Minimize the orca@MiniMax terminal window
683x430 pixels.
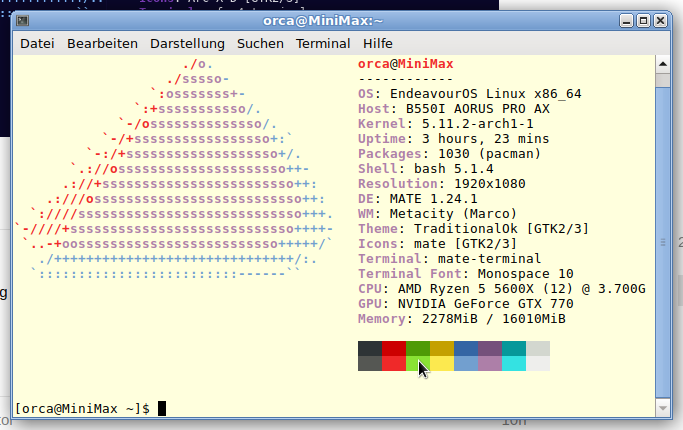[x=626, y=20]
